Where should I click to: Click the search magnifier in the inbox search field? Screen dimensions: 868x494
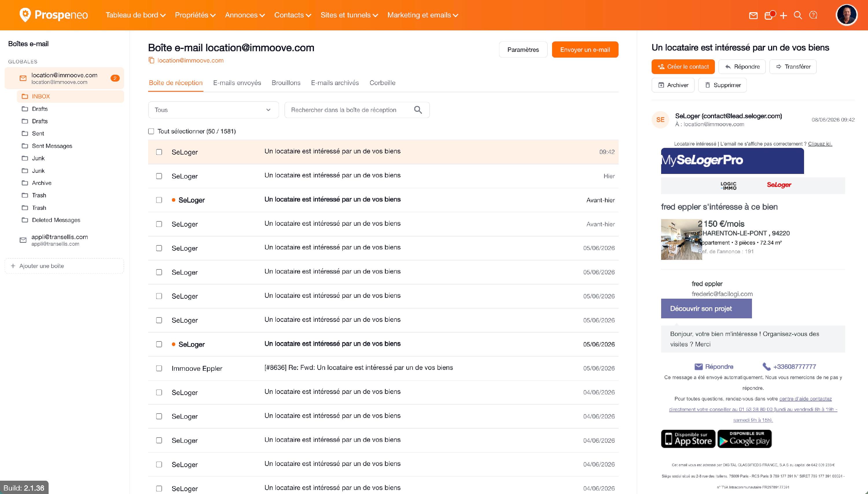(x=418, y=110)
